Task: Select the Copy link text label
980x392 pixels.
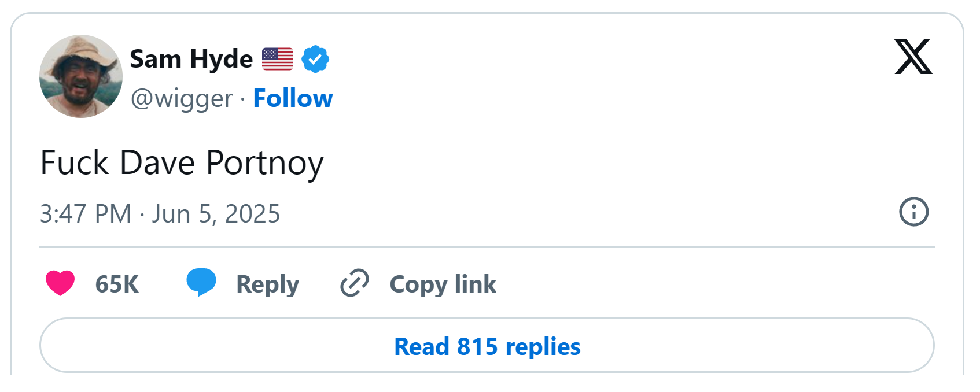Action: coord(443,284)
